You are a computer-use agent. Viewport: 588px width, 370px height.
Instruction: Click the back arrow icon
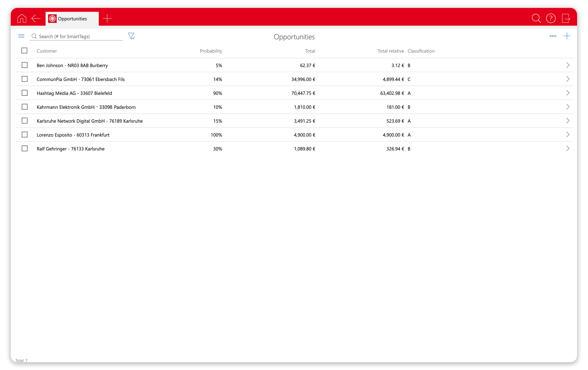[x=36, y=18]
